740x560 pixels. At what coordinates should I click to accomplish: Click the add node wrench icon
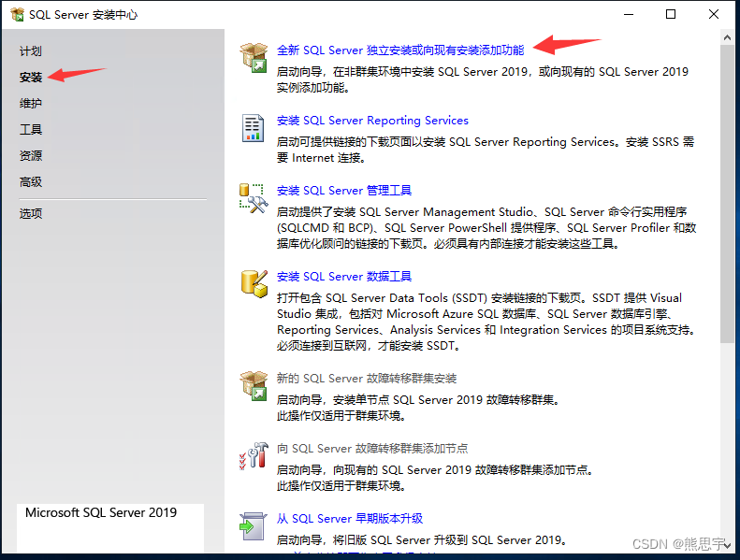click(x=253, y=455)
